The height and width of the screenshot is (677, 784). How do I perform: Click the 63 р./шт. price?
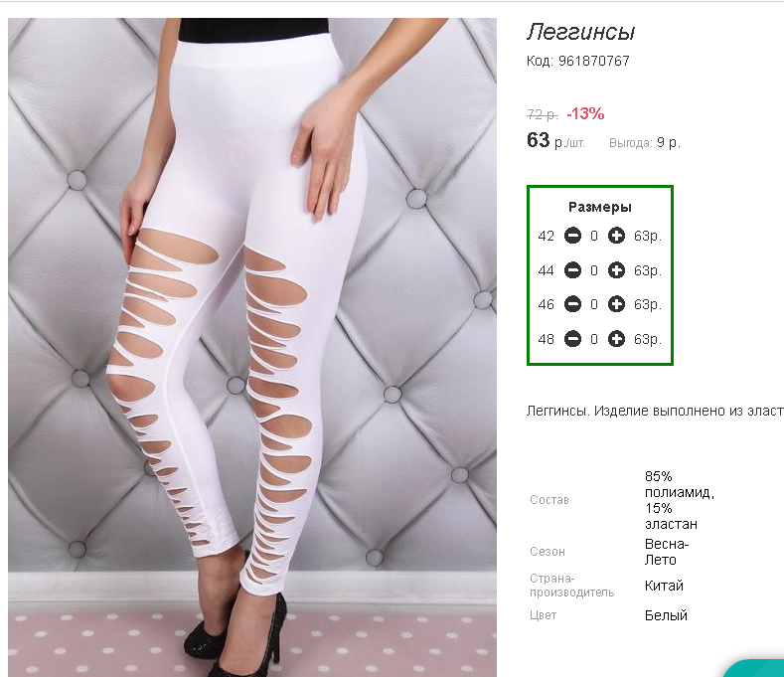555,140
